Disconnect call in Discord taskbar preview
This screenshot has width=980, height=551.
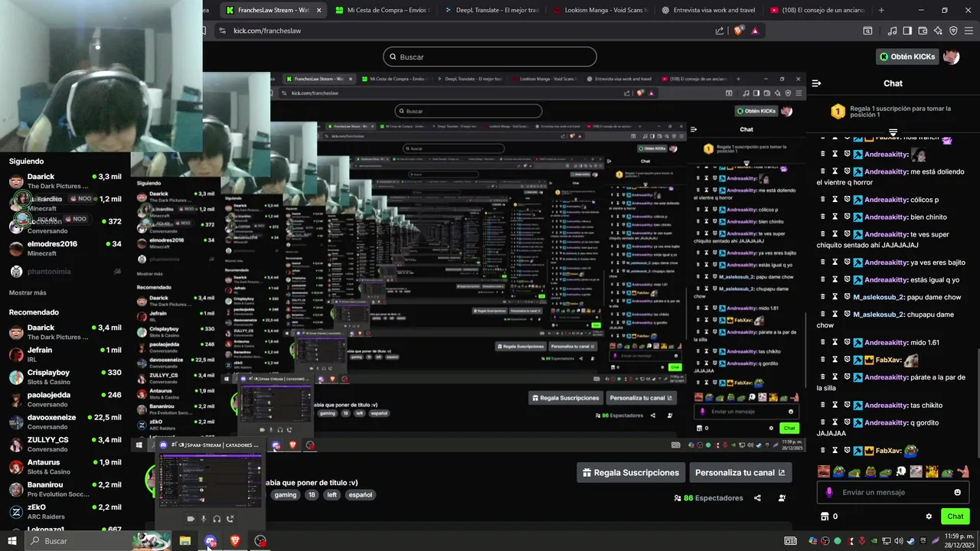[x=230, y=519]
